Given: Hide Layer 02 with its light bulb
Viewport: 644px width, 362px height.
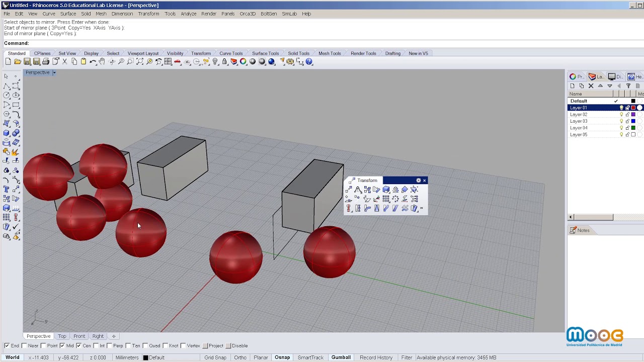Looking at the screenshot, I should [621, 115].
